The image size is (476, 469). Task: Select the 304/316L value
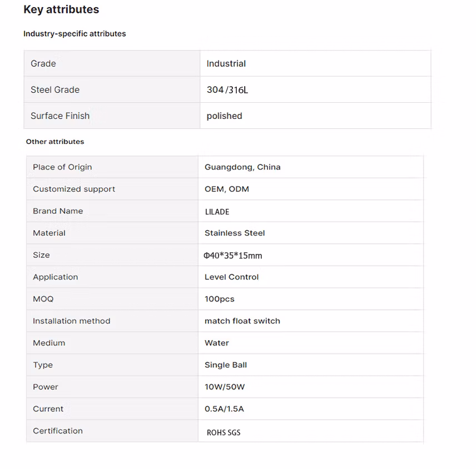pyautogui.click(x=227, y=90)
